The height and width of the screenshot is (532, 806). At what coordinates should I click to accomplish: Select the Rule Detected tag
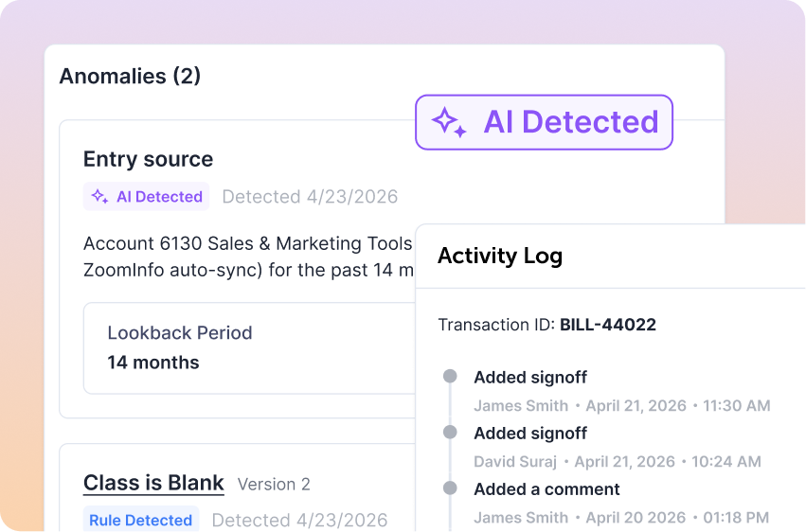point(141,519)
